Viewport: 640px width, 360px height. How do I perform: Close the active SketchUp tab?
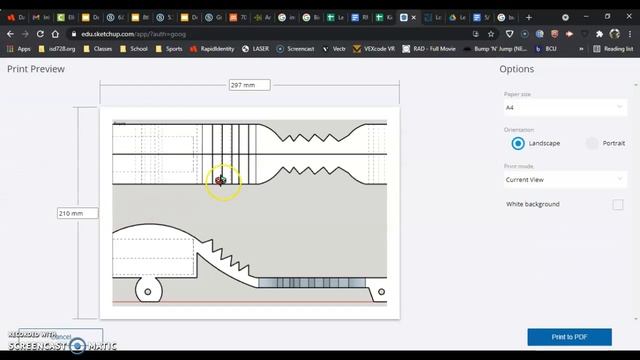[x=413, y=18]
